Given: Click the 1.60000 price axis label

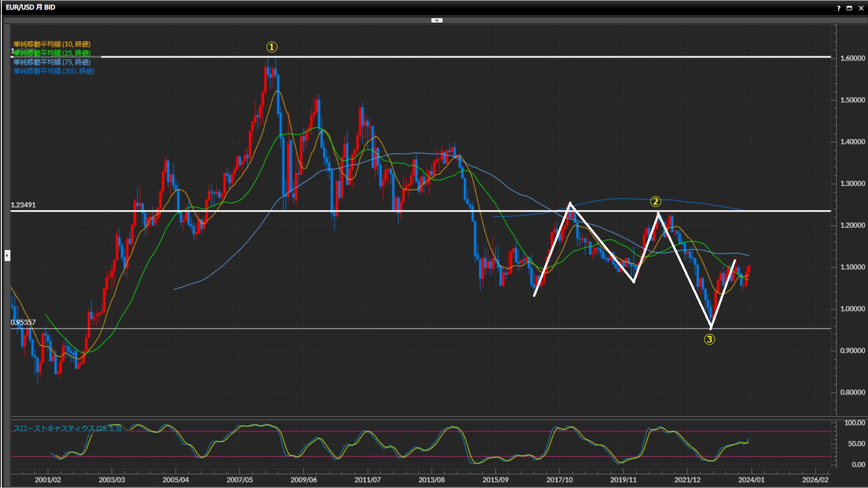Looking at the screenshot, I should click(x=852, y=58).
